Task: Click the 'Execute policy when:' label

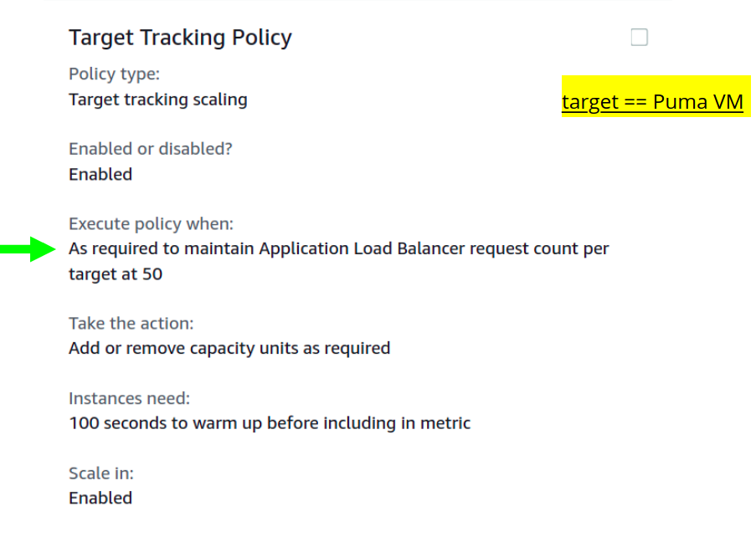Action: tap(151, 223)
